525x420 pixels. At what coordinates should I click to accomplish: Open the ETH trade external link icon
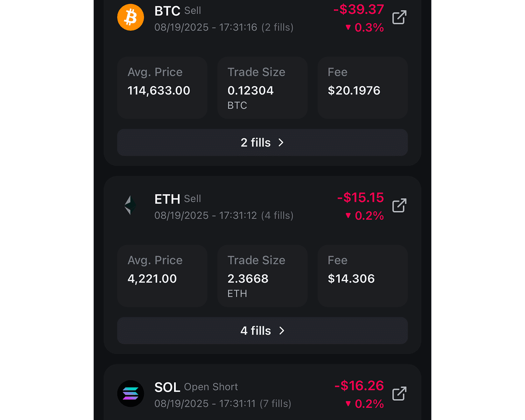pyautogui.click(x=399, y=205)
